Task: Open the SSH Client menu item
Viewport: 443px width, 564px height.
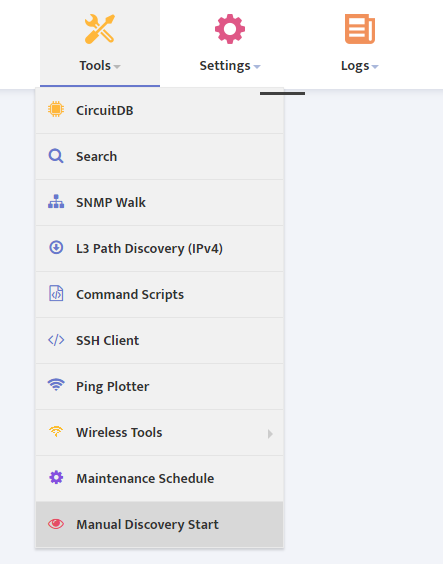Action: [x=159, y=340]
